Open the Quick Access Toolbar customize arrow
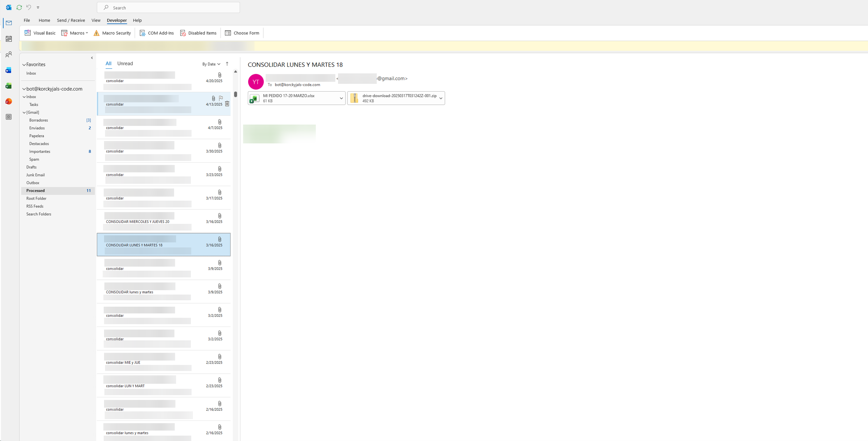The width and height of the screenshot is (868, 441). (x=38, y=7)
